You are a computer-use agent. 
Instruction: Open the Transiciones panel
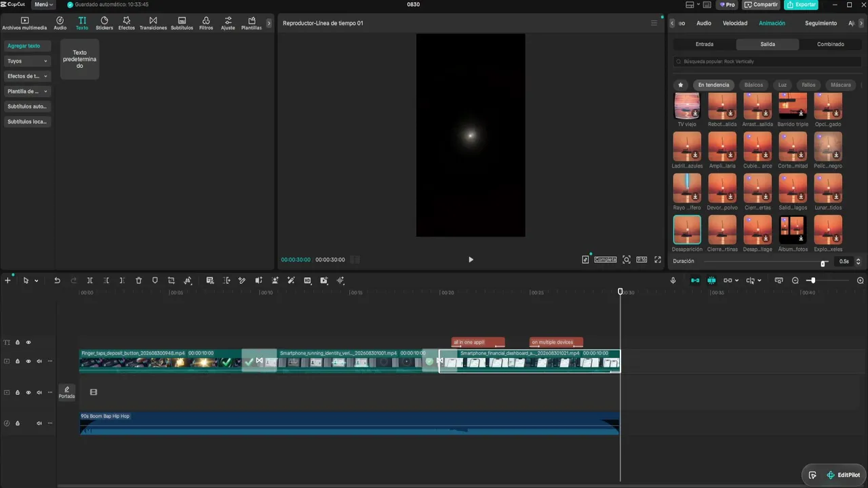tap(153, 24)
